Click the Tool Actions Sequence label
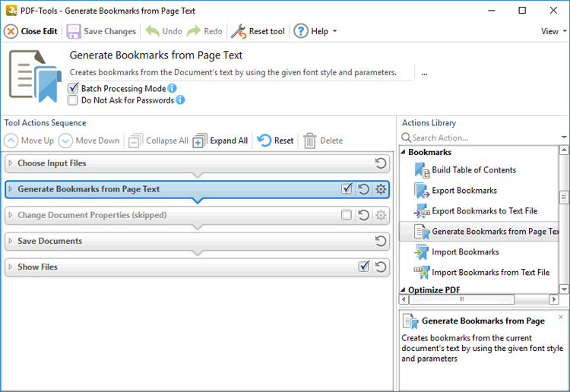 46,123
